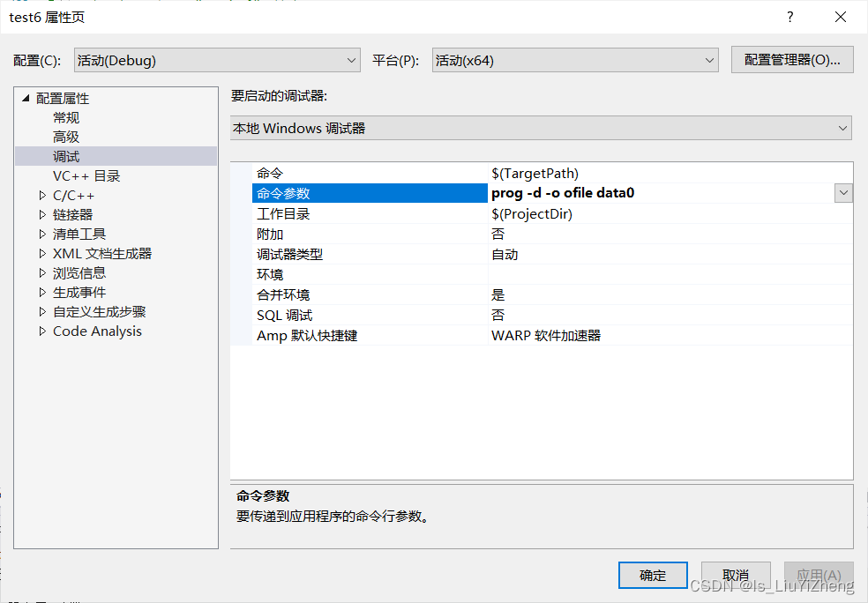This screenshot has height=603, width=868.
Task: Select 高级 in the property tree
Action: click(66, 138)
